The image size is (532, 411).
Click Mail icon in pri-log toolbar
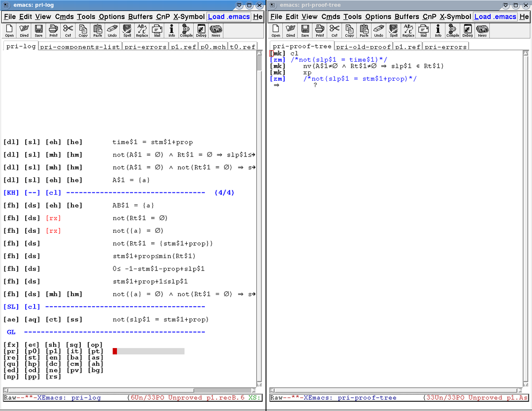coord(157,30)
